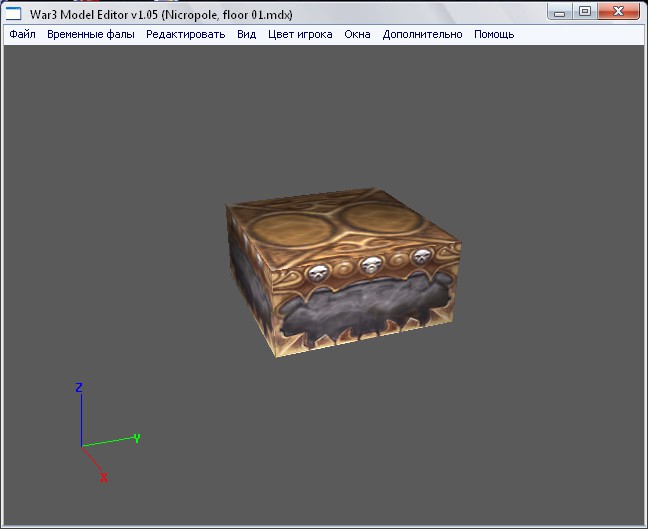Open the Файл menu
Image resolution: width=648 pixels, height=529 pixels.
tap(22, 34)
